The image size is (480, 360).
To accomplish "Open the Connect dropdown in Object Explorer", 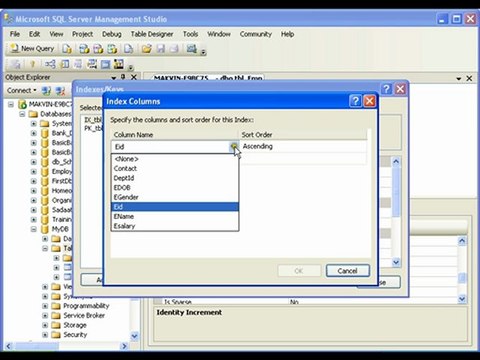I will coord(22,90).
